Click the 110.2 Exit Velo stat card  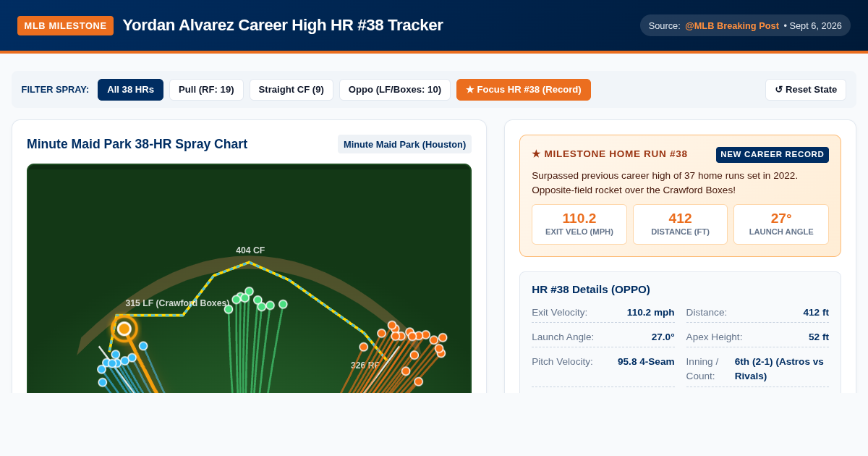coord(579,224)
